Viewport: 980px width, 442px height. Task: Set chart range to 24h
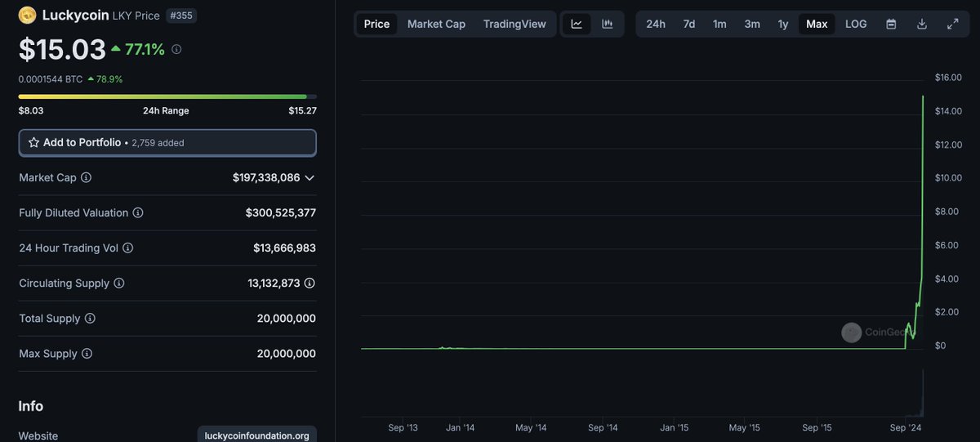pyautogui.click(x=656, y=24)
